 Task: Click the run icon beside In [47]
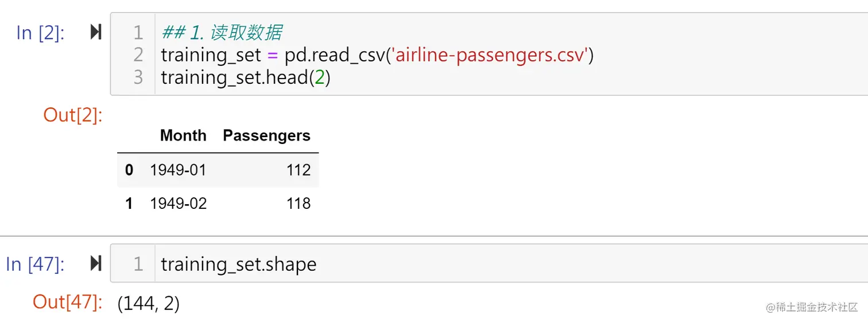tap(96, 264)
